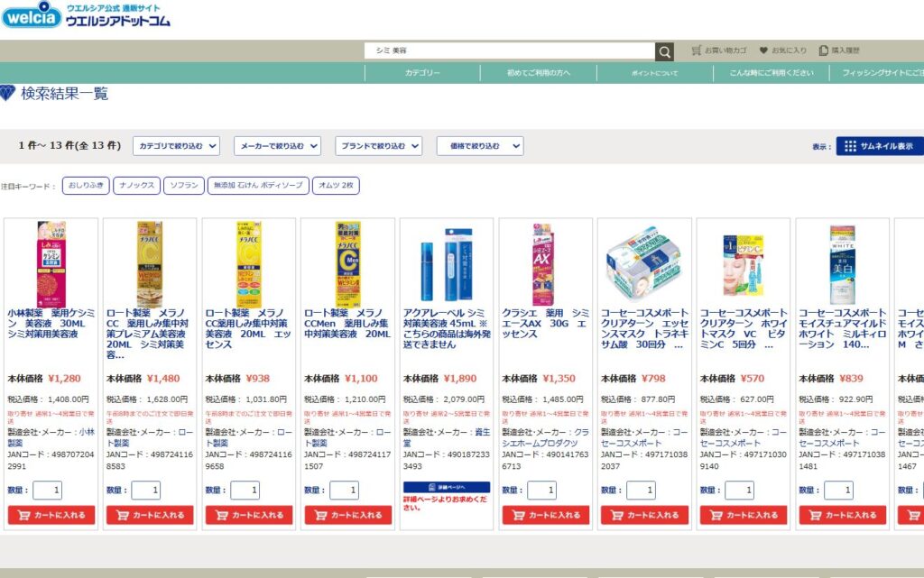Click quantity field for ¥938 メラノCC

pos(245,490)
